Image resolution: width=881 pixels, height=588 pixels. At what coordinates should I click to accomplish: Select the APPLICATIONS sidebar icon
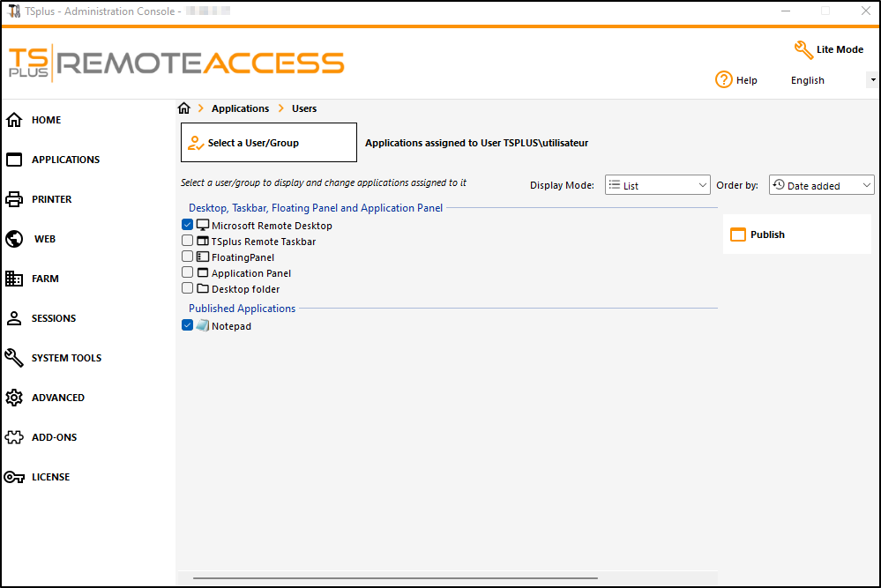tap(14, 160)
